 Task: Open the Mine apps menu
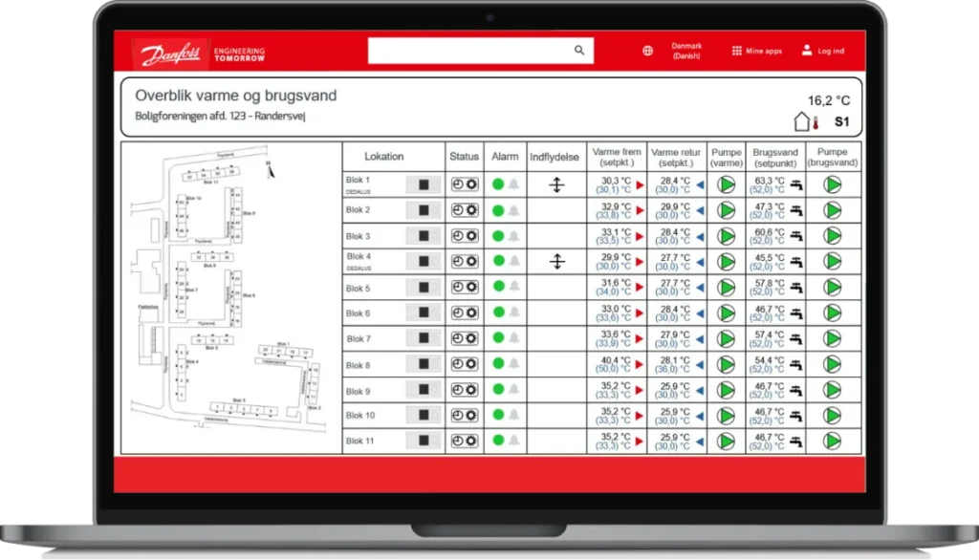(757, 51)
